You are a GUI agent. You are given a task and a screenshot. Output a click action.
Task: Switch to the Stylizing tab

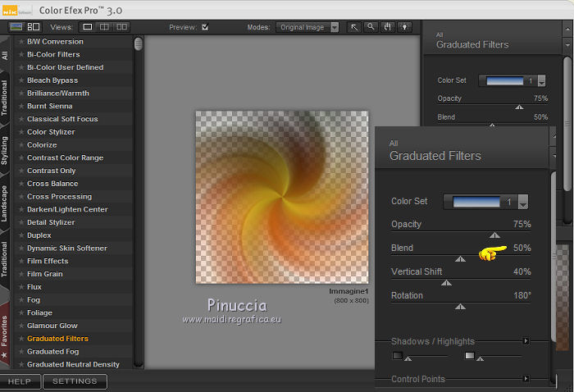[5, 150]
